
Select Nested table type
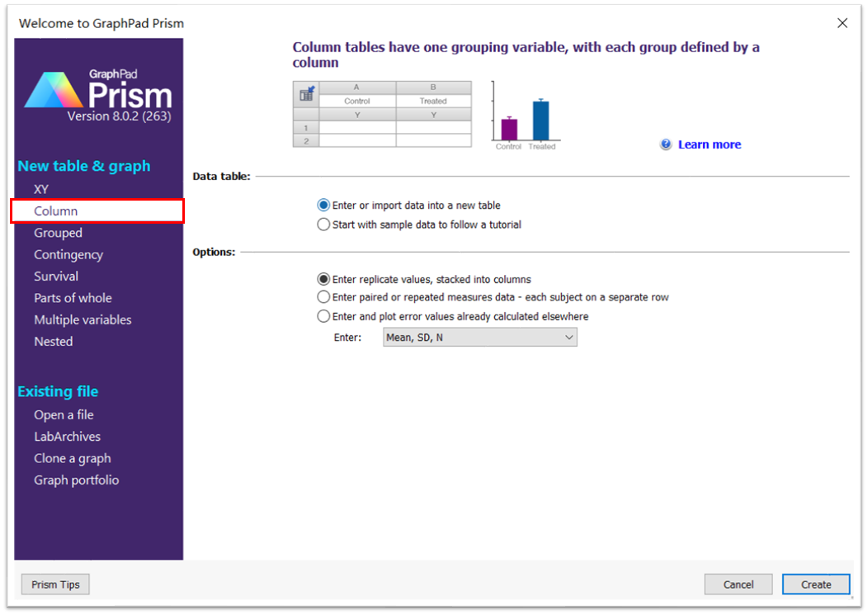click(x=53, y=341)
